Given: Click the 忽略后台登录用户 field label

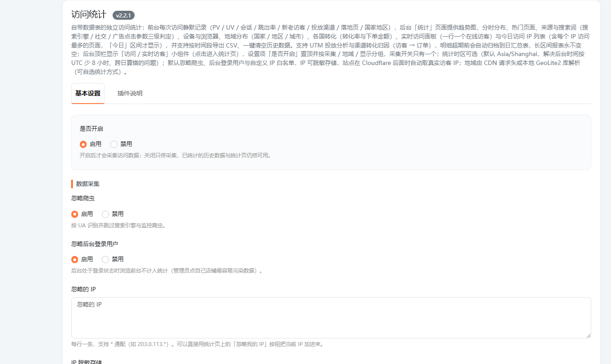Looking at the screenshot, I should pos(95,244).
